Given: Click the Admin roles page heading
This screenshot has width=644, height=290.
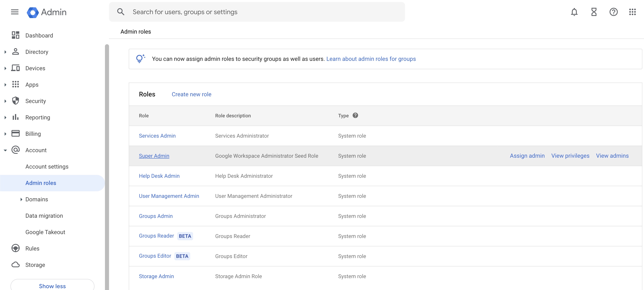Looking at the screenshot, I should tap(136, 32).
